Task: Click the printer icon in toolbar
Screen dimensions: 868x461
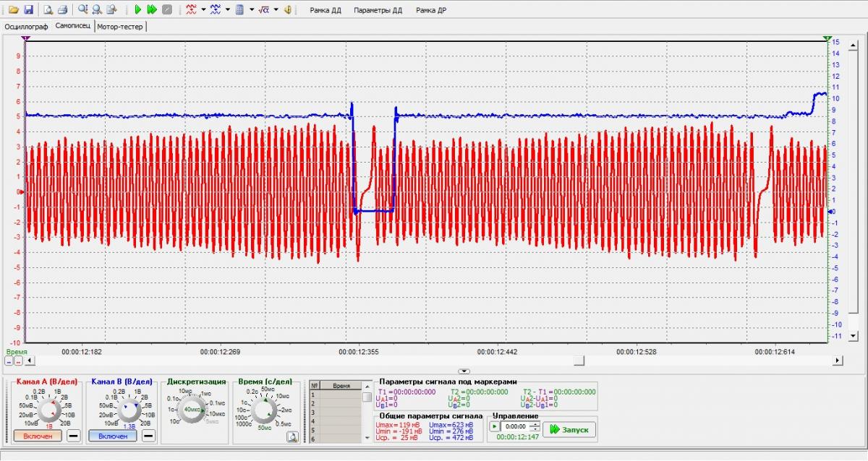Action: click(62, 10)
